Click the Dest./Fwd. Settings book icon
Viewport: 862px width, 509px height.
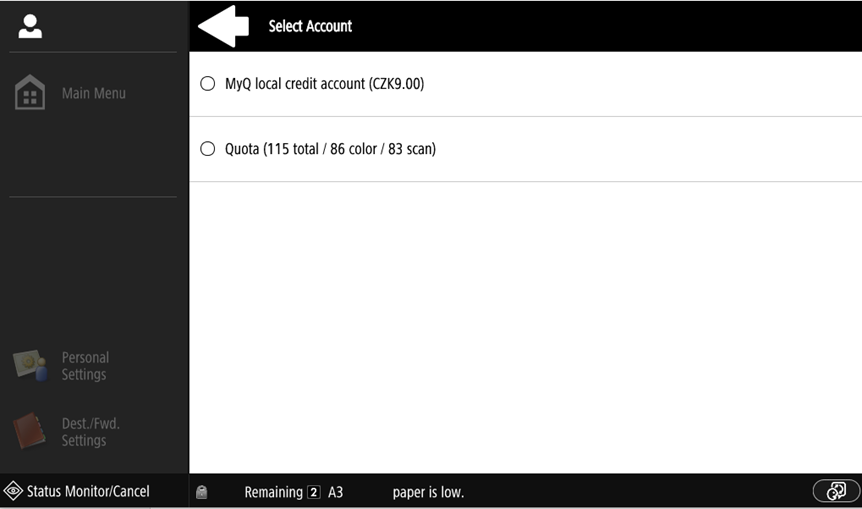(x=30, y=431)
